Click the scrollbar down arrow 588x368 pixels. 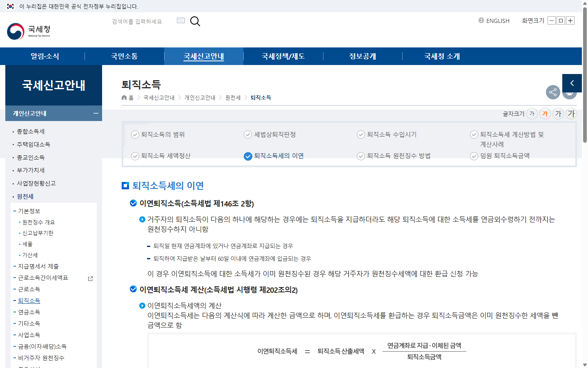pos(585,365)
